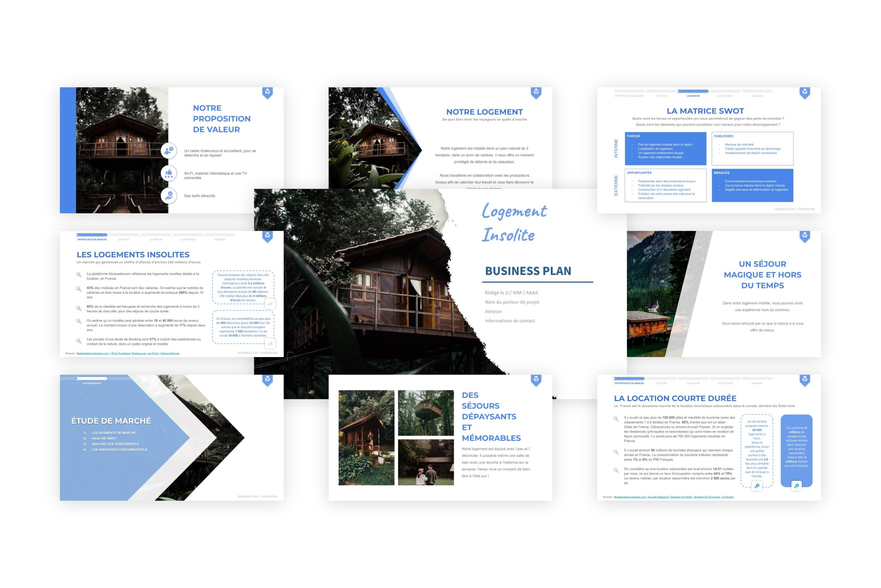Open the Booking.com source link
Image resolution: width=881 pixels, height=588 pixels.
(139, 353)
